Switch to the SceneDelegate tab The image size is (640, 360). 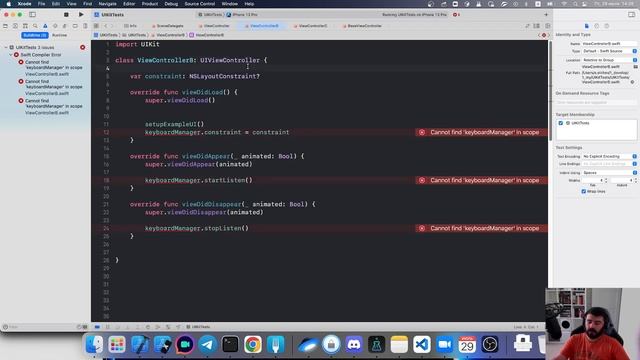click(167, 26)
